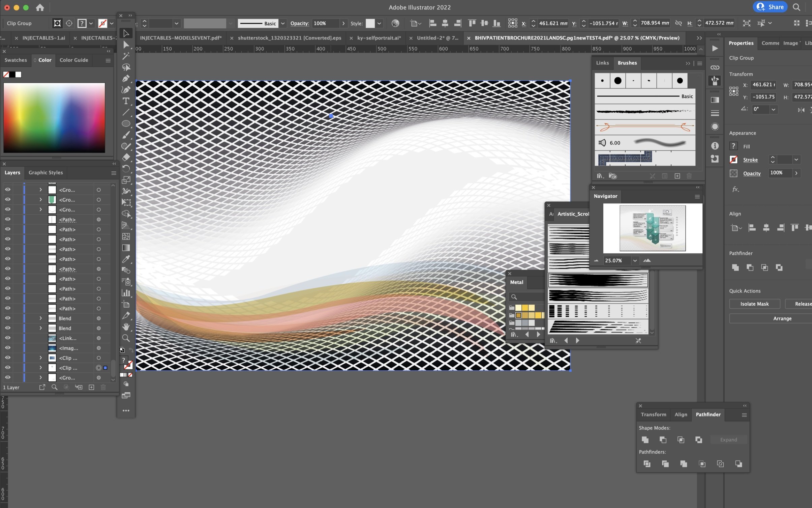Click New Brush plus icon

point(677,176)
